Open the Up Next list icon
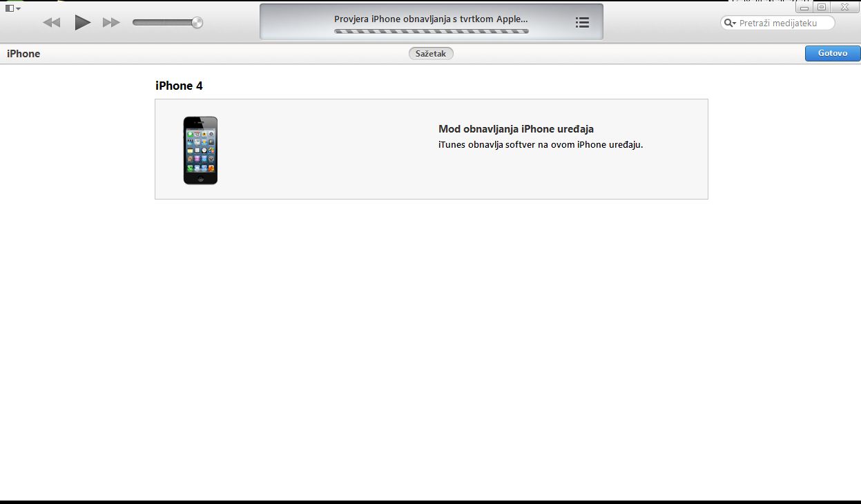The width and height of the screenshot is (861, 504). click(582, 23)
